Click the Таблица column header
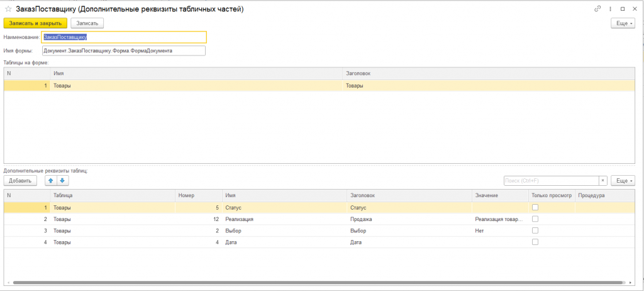Image resolution: width=644 pixels, height=291 pixels. [x=113, y=195]
